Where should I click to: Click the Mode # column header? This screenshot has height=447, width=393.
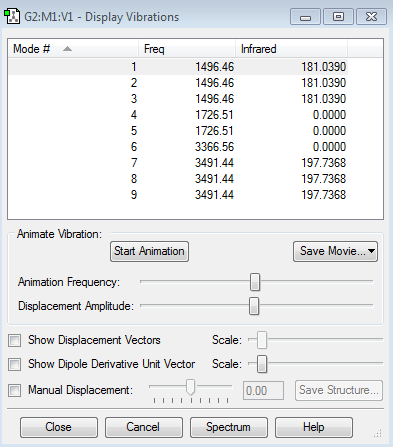tap(73, 49)
